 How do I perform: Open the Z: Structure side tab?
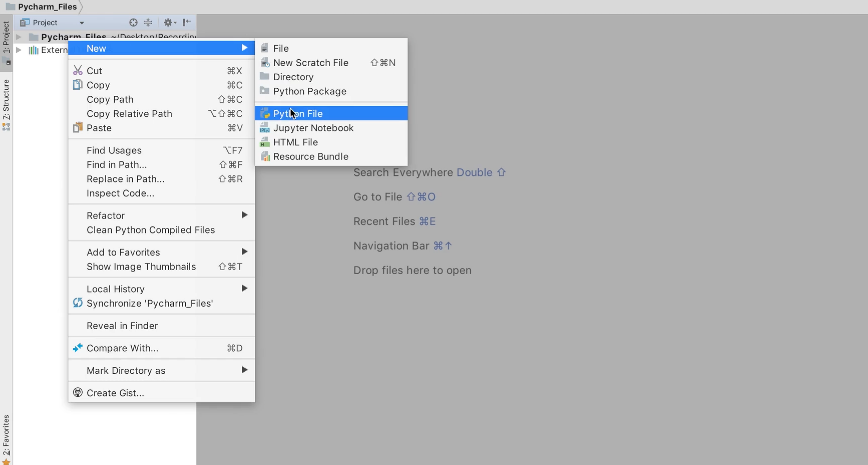point(6,103)
